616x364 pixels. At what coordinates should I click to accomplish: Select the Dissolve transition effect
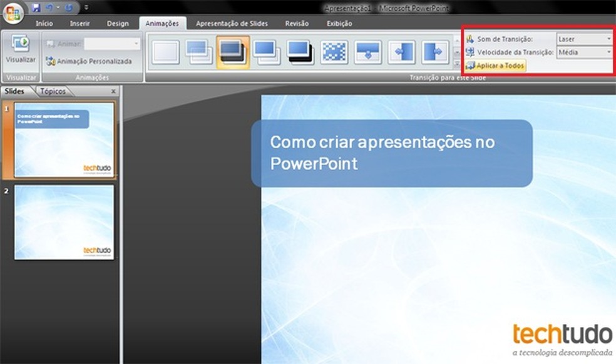tap(334, 53)
